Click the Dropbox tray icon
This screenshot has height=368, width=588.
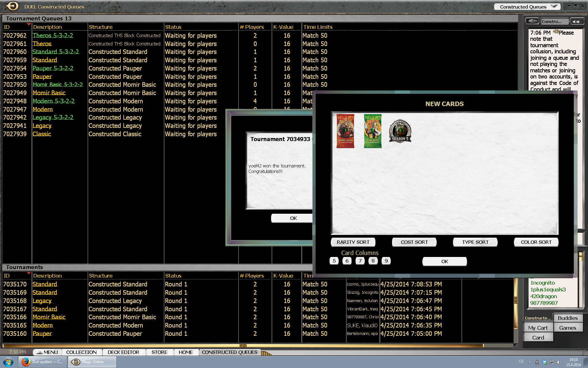coord(544,362)
